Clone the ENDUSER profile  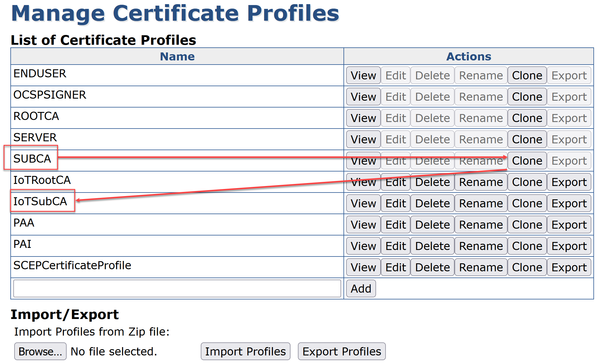(x=527, y=75)
